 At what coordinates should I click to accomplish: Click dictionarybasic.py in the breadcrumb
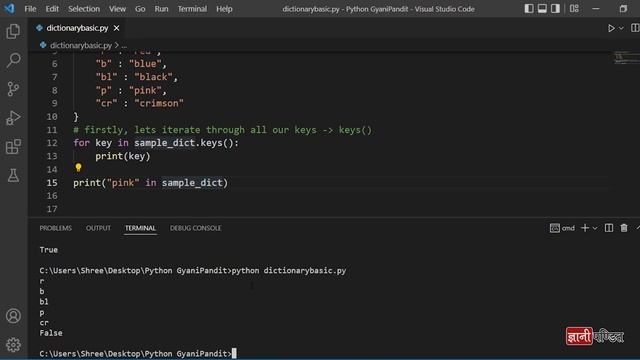click(x=80, y=45)
